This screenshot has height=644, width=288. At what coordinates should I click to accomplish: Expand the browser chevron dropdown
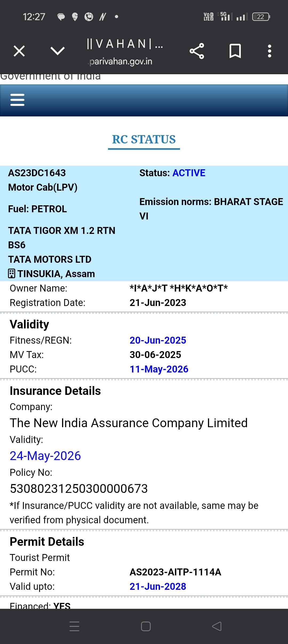57,51
